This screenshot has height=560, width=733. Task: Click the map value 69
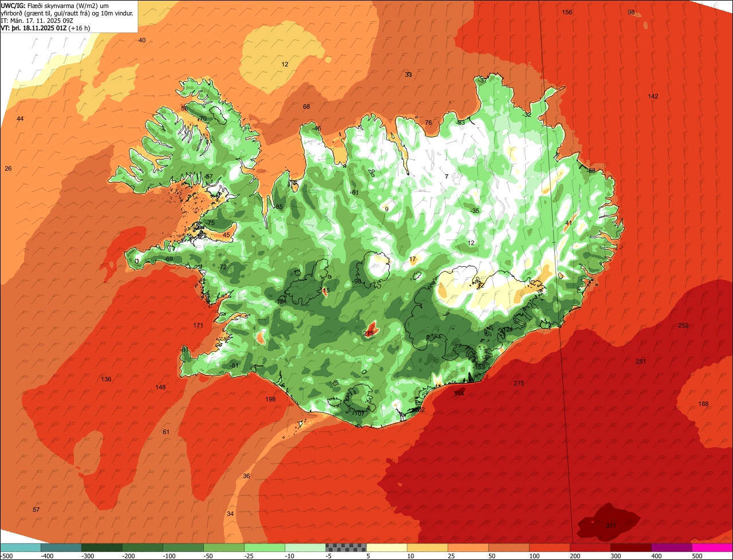[169, 259]
